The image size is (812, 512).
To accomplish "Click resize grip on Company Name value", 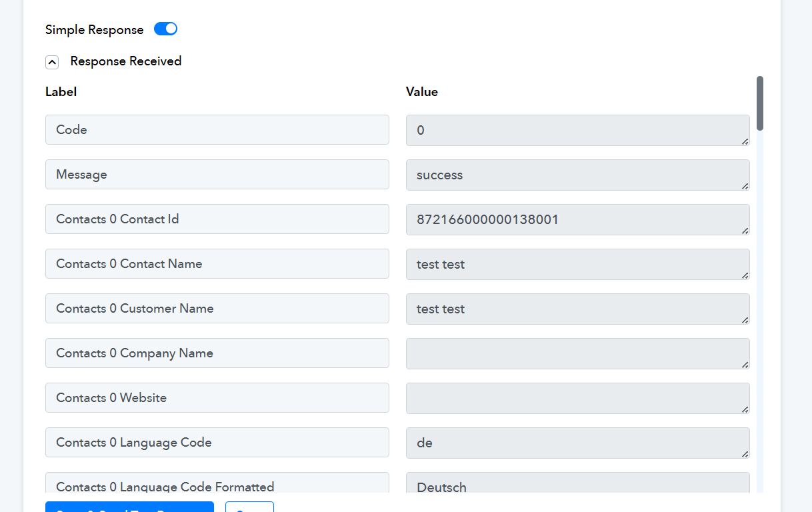I will click(745, 365).
